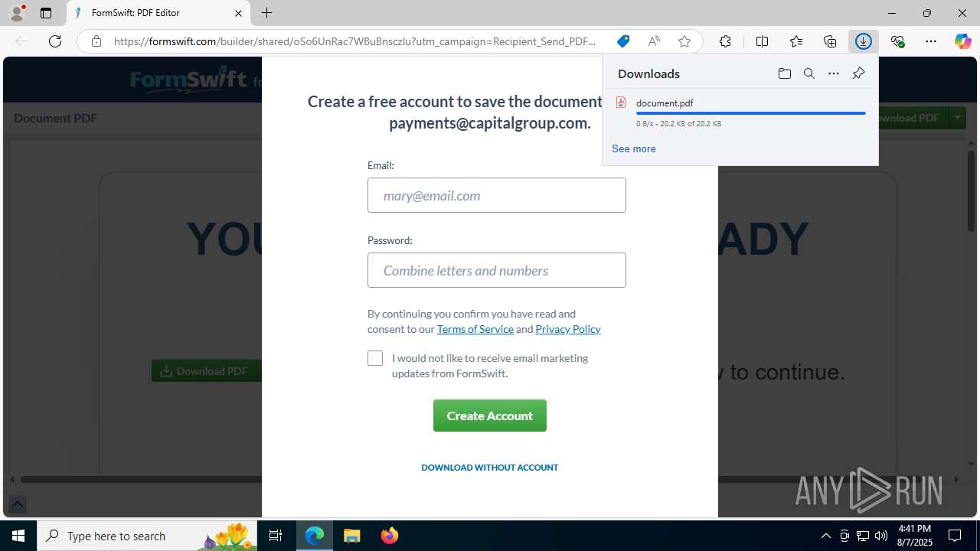This screenshot has width=980, height=551.
Task: Open Edge Settings and more menu
Action: (x=931, y=41)
